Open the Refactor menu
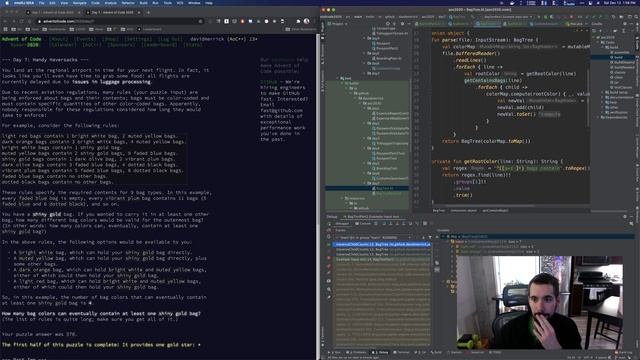The width and height of the screenshot is (640, 360). [128, 3]
